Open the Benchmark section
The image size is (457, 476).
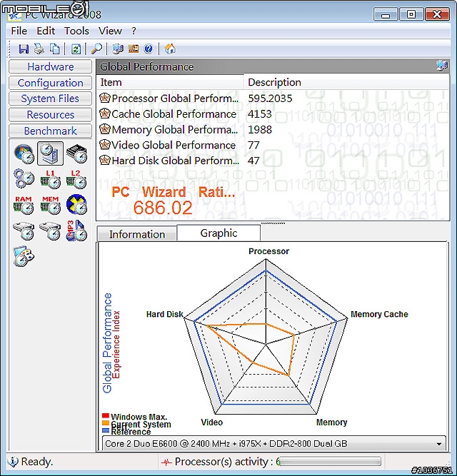[51, 131]
